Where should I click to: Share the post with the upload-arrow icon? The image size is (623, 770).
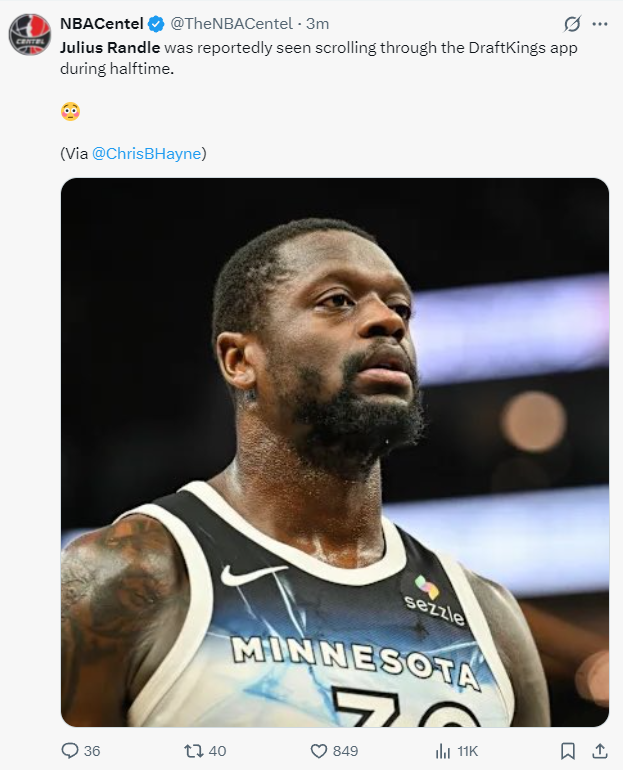[600, 750]
